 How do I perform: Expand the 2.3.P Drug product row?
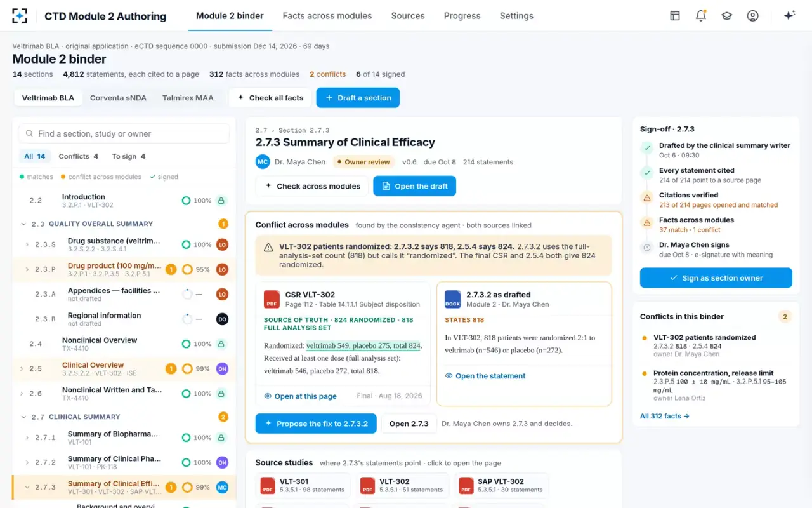[27, 269]
